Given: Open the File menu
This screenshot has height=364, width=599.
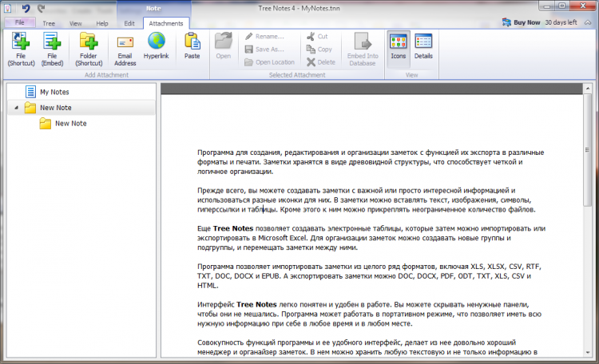Looking at the screenshot, I should pos(20,22).
